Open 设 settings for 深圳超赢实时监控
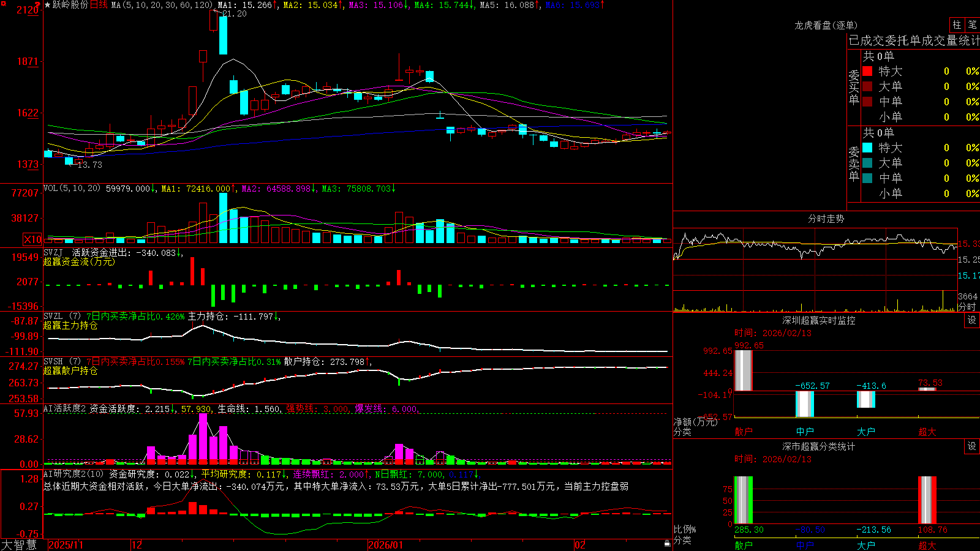The height and width of the screenshot is (551, 980). [972, 320]
